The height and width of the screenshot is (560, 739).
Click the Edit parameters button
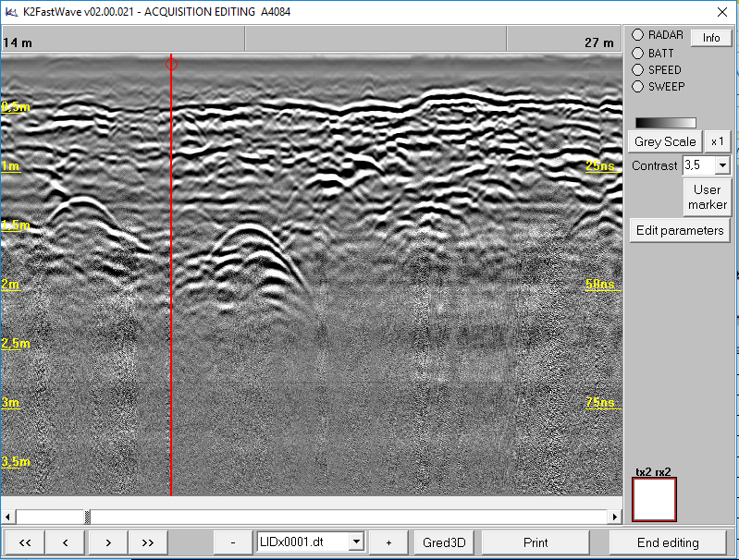pos(680,230)
